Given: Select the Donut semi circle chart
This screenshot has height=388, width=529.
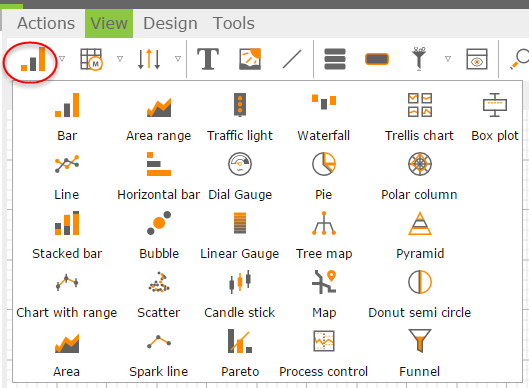Looking at the screenshot, I should tap(419, 295).
